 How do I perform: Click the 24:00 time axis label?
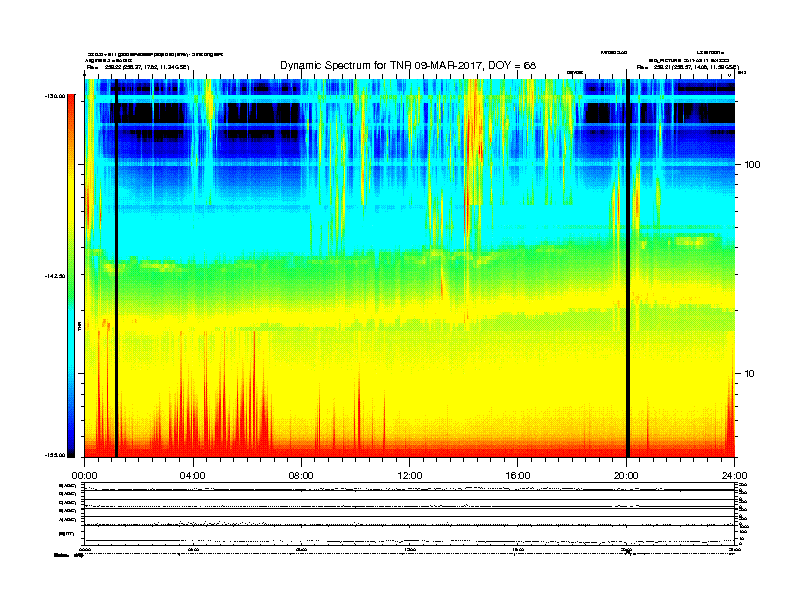734,476
